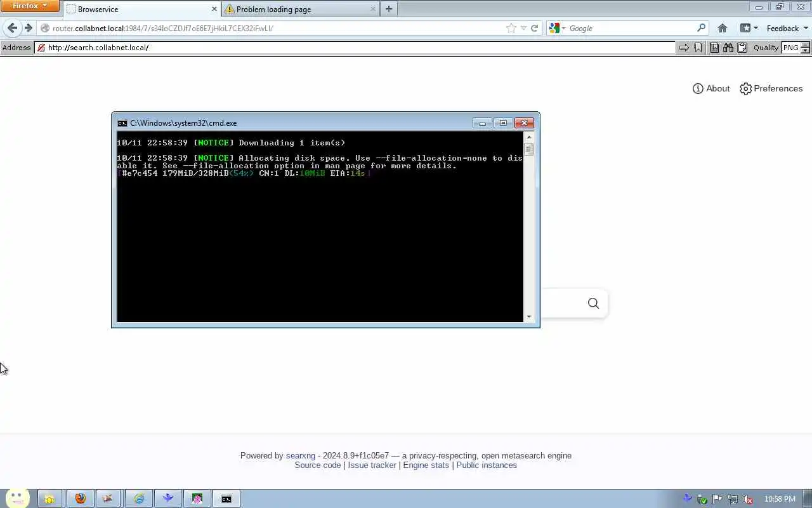The height and width of the screenshot is (508, 812).
Task: Maximize the cmd.exe window
Action: coord(503,123)
